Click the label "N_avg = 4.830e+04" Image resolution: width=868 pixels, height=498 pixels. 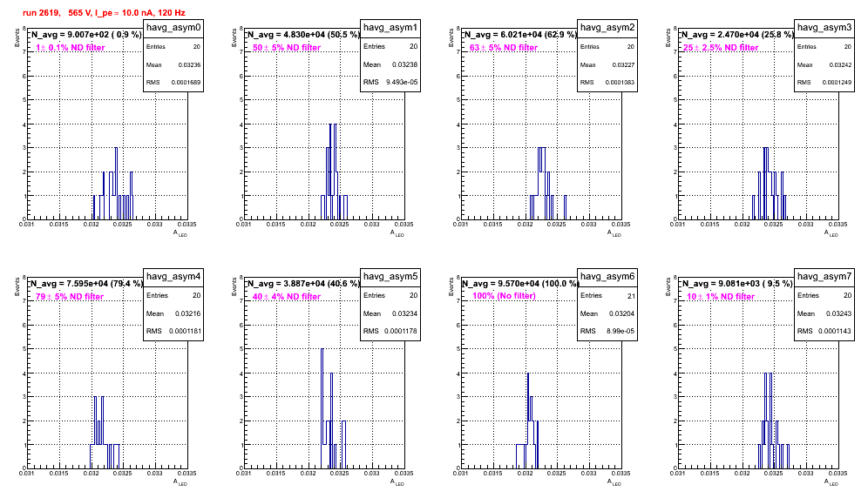[286, 35]
